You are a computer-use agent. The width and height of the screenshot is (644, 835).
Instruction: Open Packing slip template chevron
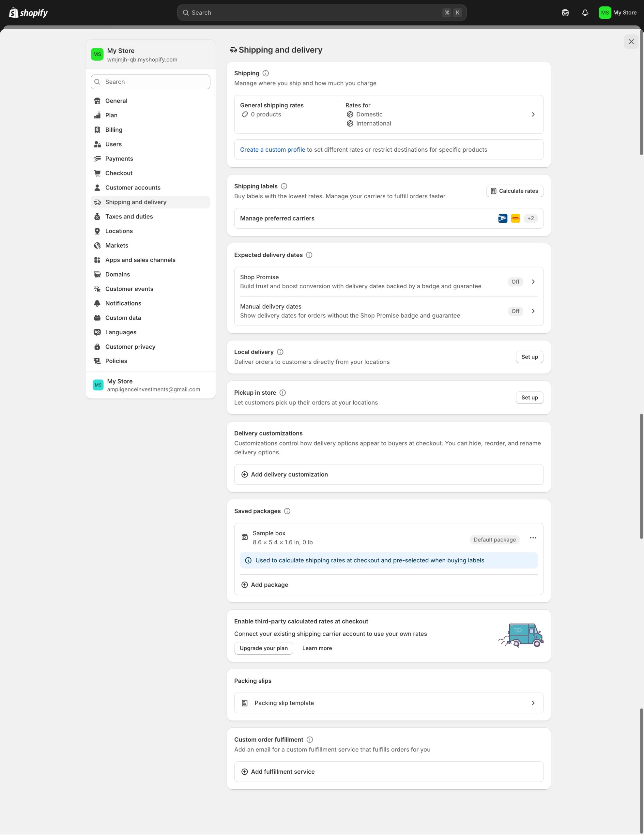(x=533, y=703)
